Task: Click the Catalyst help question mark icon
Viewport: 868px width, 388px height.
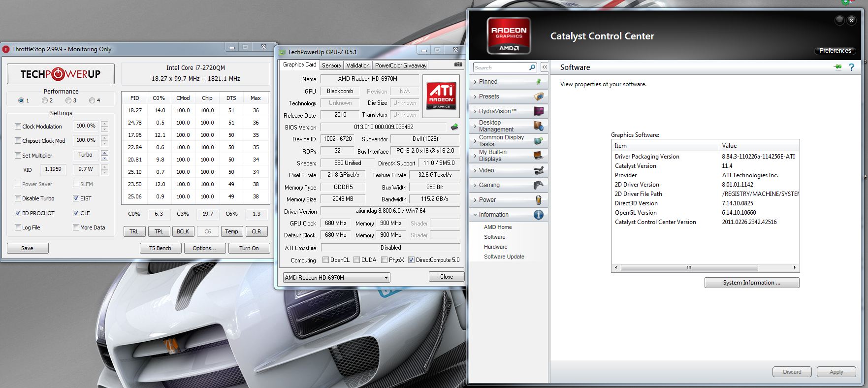Action: point(851,67)
